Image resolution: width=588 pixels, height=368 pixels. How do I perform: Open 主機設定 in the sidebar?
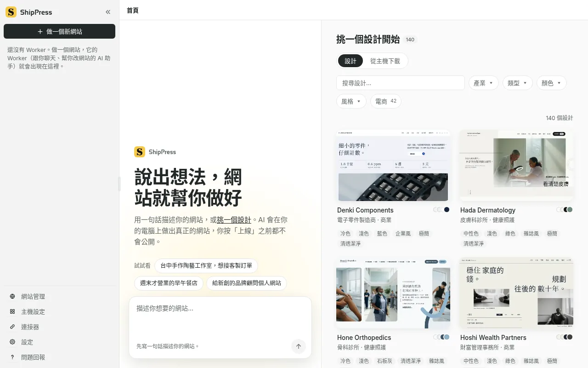pyautogui.click(x=59, y=311)
